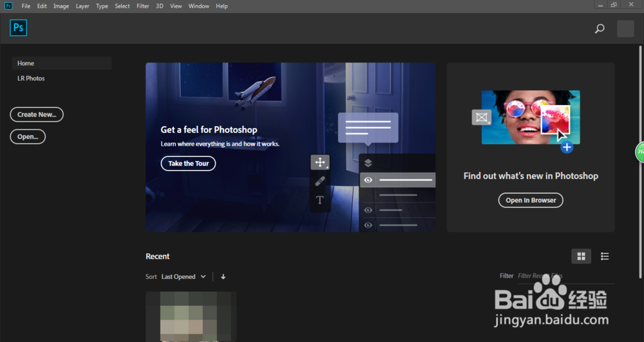
Task: Click the Filter Recent Files input field
Action: tap(566, 276)
